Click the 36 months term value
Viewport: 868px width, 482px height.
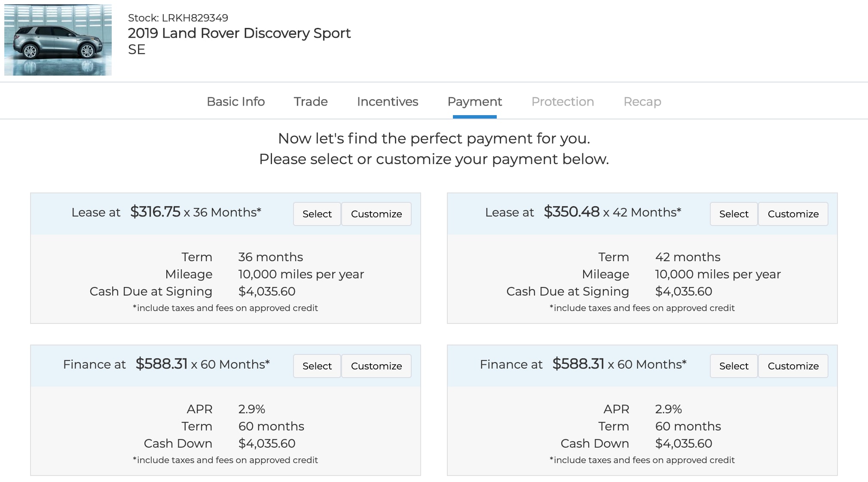point(271,257)
